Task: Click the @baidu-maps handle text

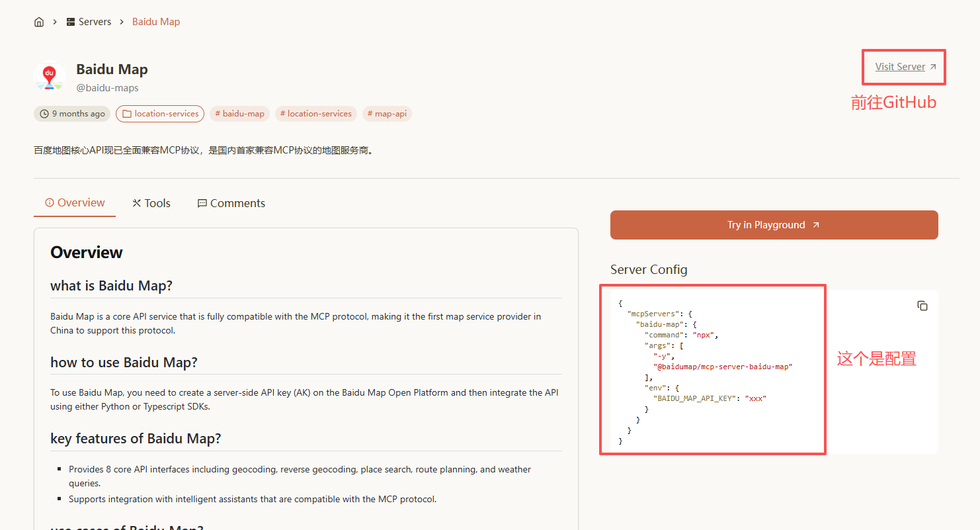Action: [107, 88]
